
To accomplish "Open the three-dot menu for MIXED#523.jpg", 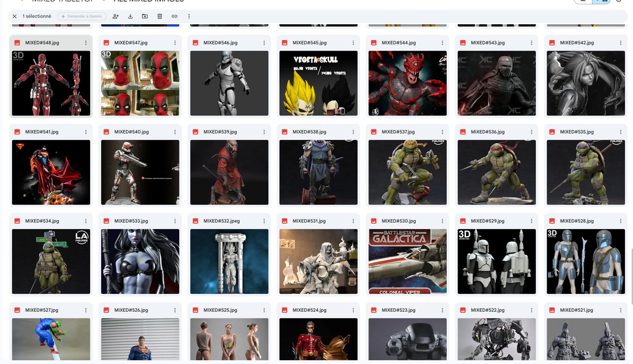I will click(x=443, y=310).
